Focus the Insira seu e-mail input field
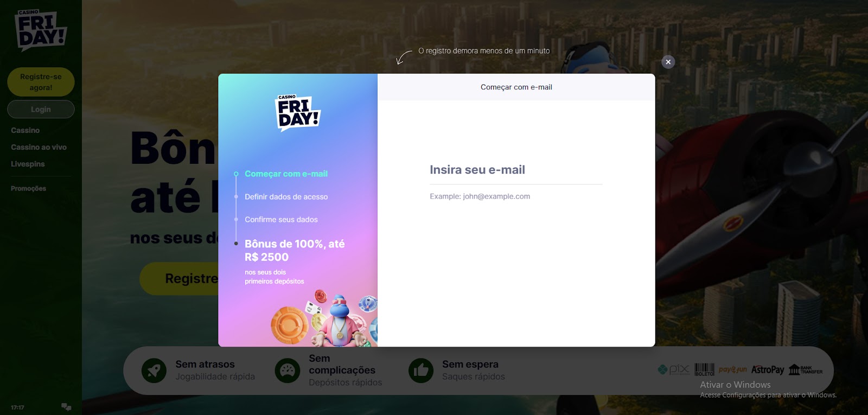This screenshot has width=868, height=415. pyautogui.click(x=516, y=170)
